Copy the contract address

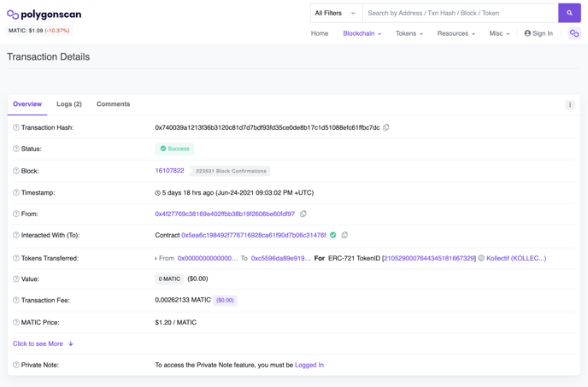coord(344,235)
